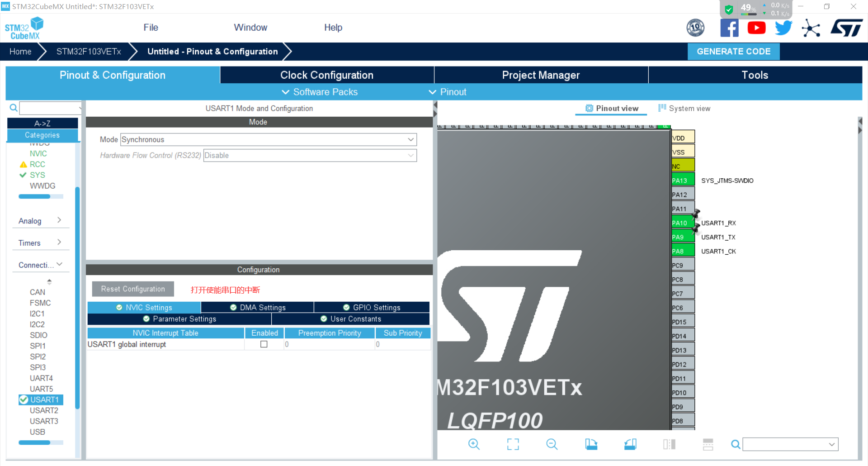Image resolution: width=868 pixels, height=466 pixels.
Task: Open the DMA Settings tab
Action: (x=257, y=308)
